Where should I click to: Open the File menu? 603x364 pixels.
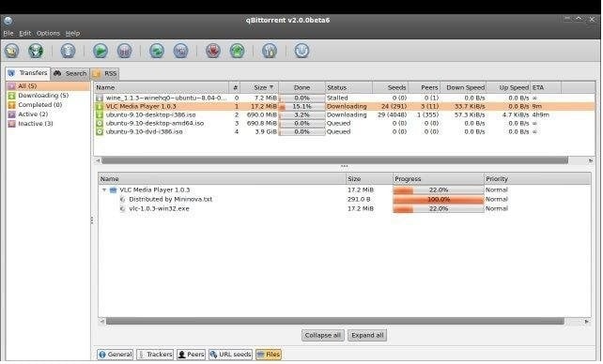(8, 34)
